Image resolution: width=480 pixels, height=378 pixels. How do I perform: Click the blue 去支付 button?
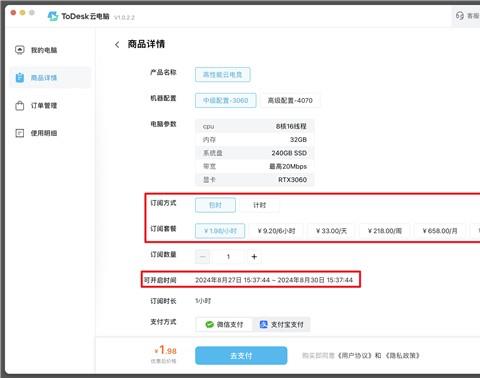241,356
